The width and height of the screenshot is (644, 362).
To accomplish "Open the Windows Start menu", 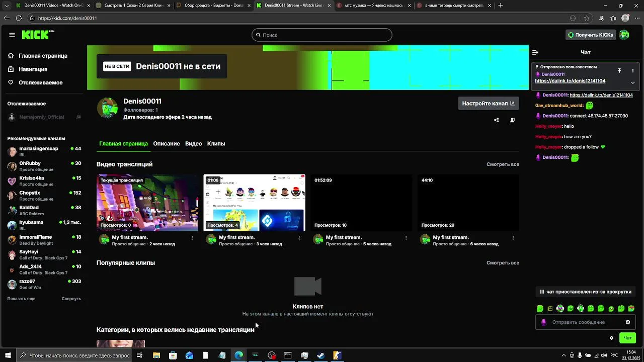I will (8, 355).
